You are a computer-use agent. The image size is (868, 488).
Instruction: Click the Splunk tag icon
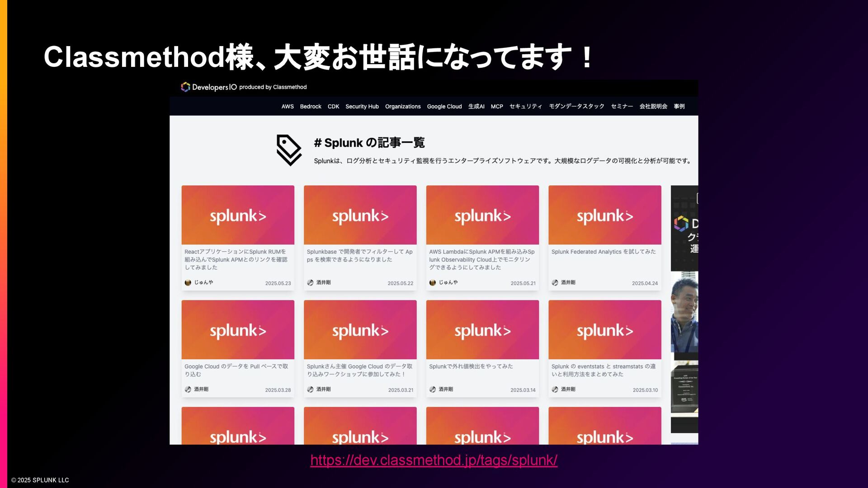pyautogui.click(x=289, y=150)
